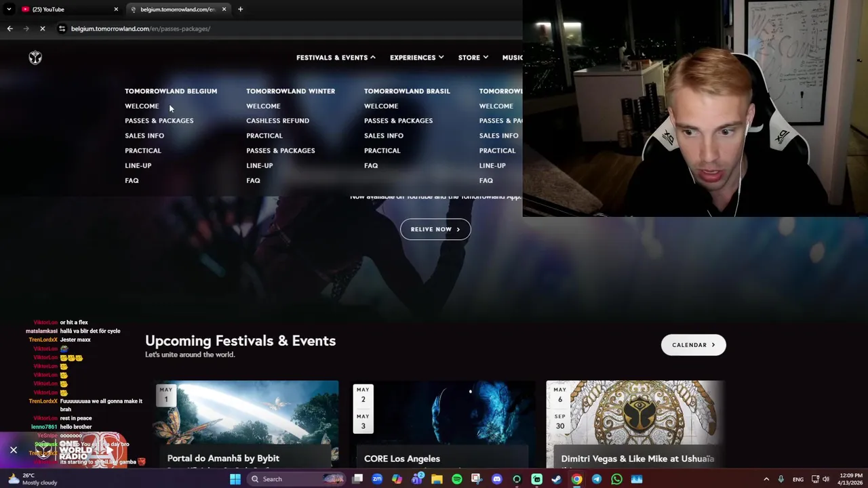Open Welcome under Tomorrowland Belgium
868x488 pixels.
(x=142, y=106)
